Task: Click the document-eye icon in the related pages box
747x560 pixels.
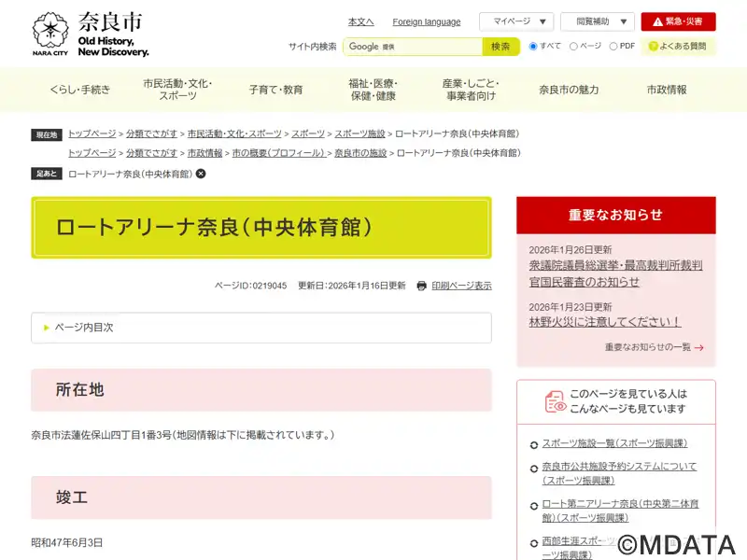Action: 555,401
